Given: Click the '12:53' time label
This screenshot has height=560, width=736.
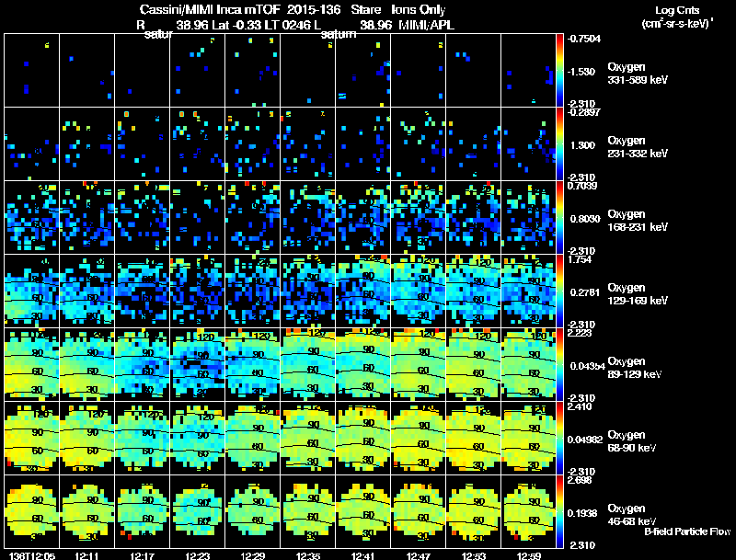Looking at the screenshot, I should (473, 555).
